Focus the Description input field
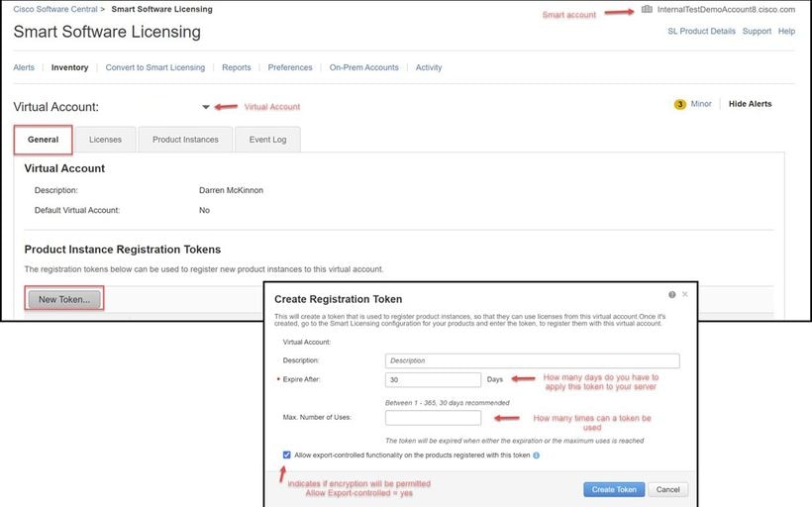 point(533,361)
